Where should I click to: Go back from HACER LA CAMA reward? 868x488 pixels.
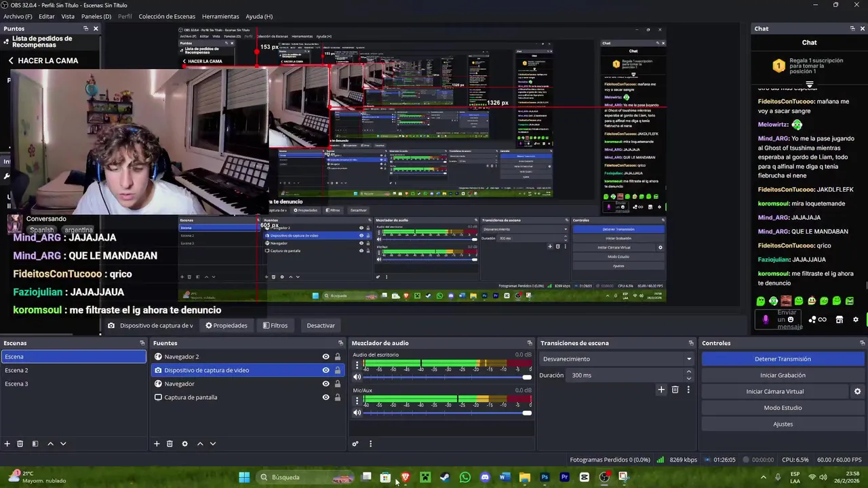pos(11,60)
